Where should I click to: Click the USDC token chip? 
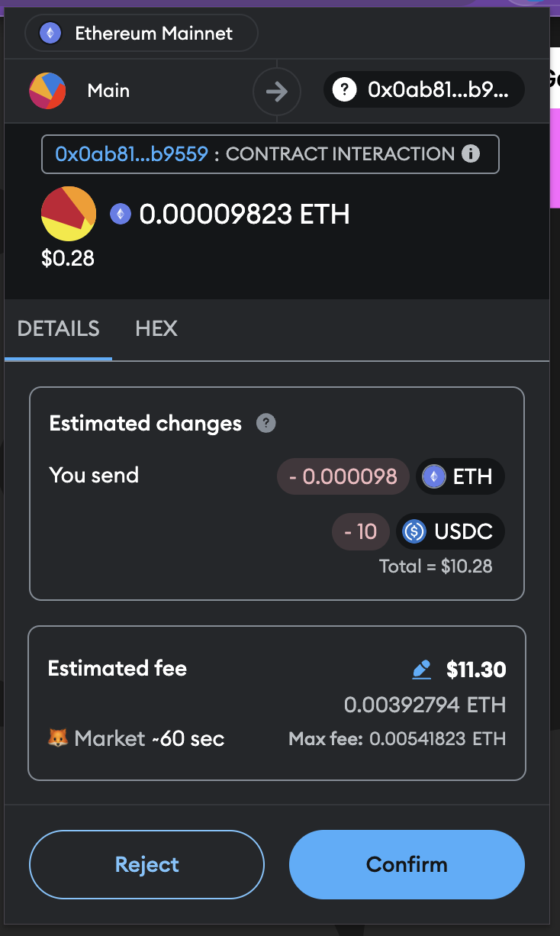[x=451, y=531]
